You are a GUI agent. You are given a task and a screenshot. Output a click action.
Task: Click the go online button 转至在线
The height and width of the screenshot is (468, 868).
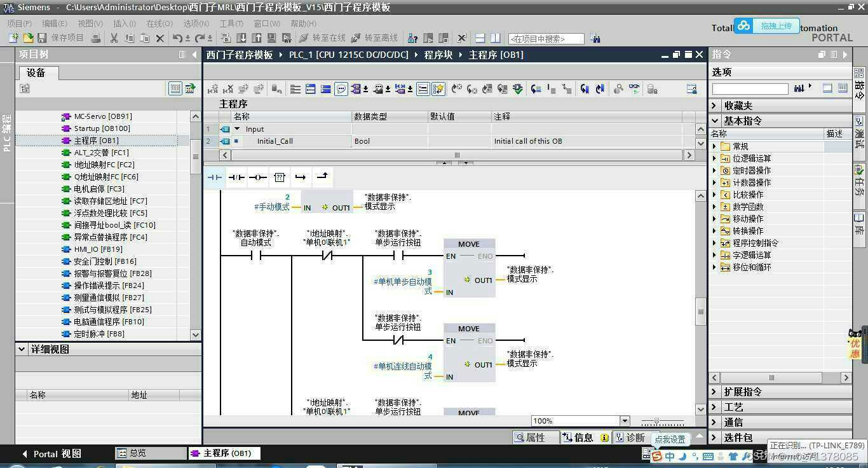pos(322,38)
